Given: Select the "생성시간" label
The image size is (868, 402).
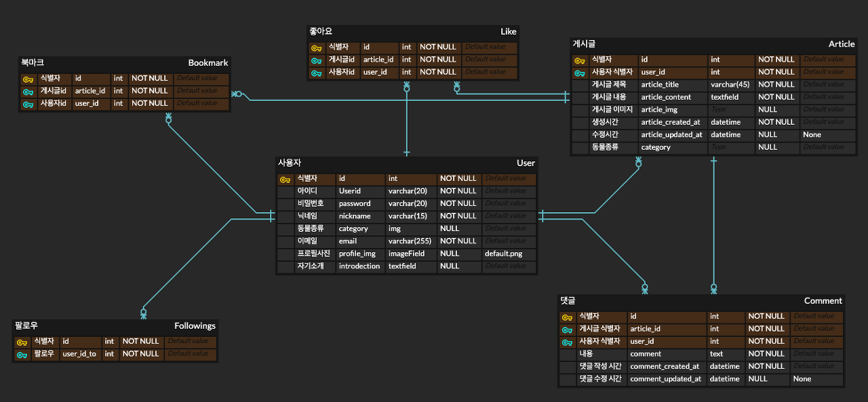Looking at the screenshot, I should [604, 122].
